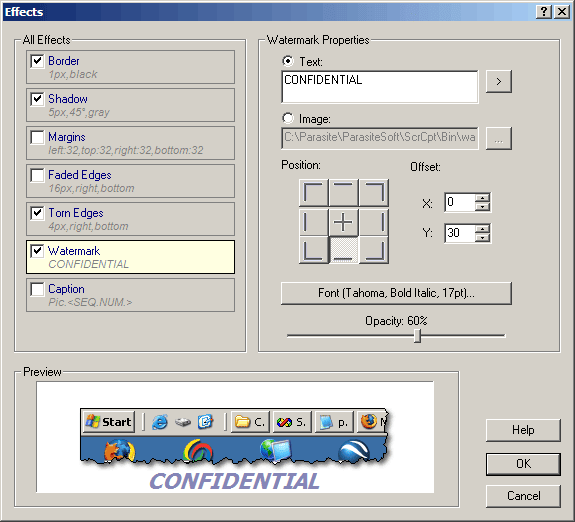This screenshot has width=575, height=522.
Task: Uncheck the Border effect checkbox
Action: [37, 61]
